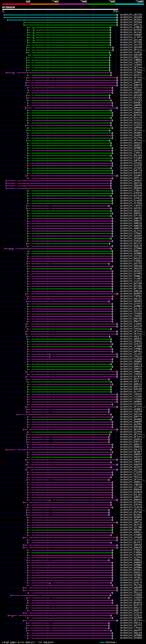Image resolution: width=146 pixels, height=644 pixels.
Task: Click the red ~20% identity legend segment
Action: click(16, 4)
